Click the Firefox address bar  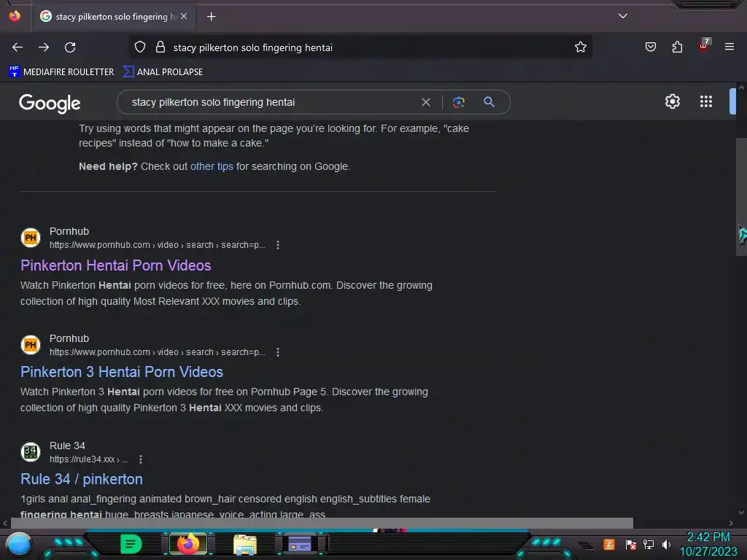point(362,47)
